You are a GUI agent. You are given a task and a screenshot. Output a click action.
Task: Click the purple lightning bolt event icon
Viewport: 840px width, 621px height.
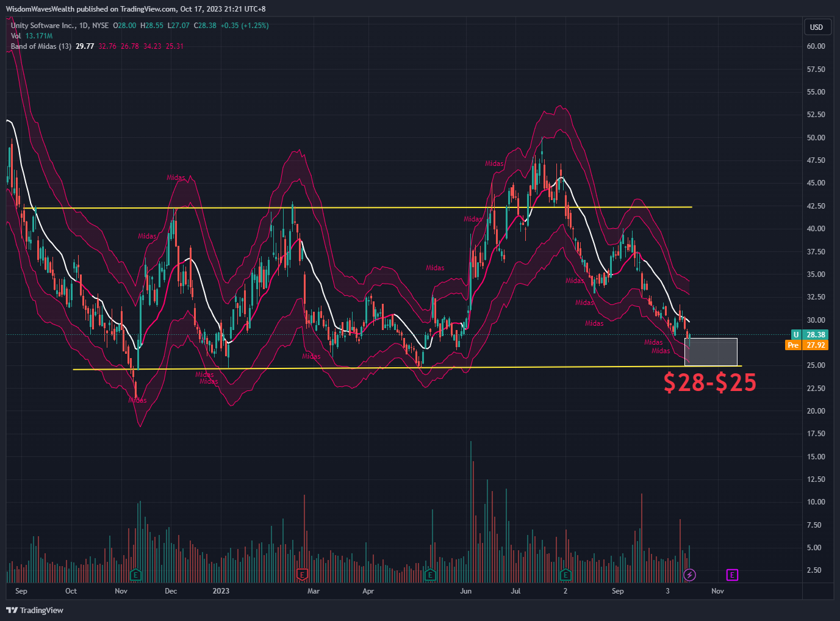pyautogui.click(x=689, y=575)
